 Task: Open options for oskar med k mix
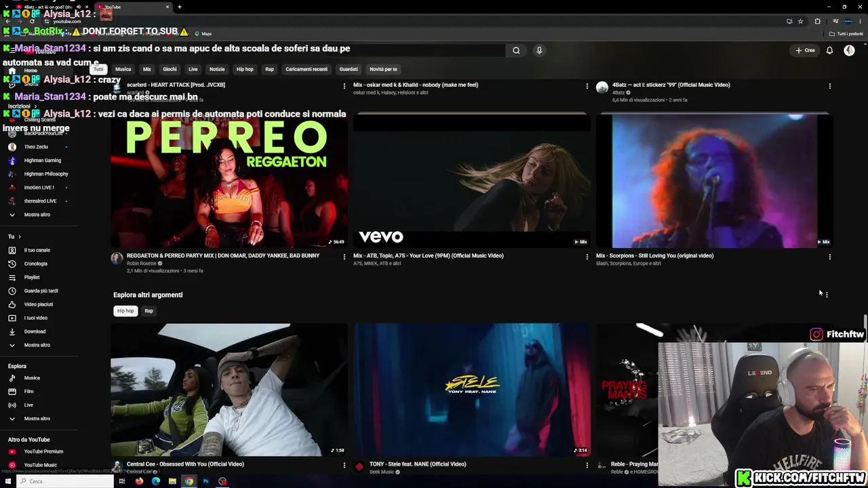coord(587,86)
